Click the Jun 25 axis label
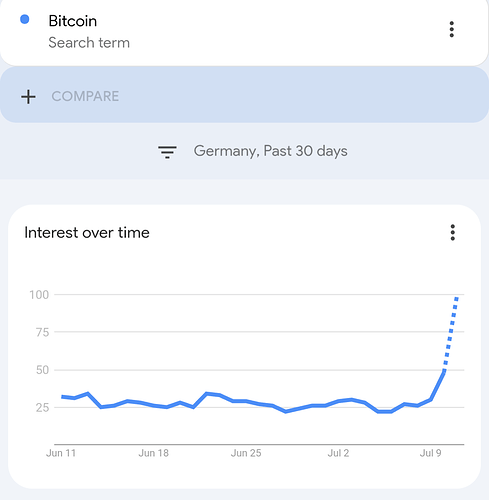The width and height of the screenshot is (489, 500). coord(246,453)
